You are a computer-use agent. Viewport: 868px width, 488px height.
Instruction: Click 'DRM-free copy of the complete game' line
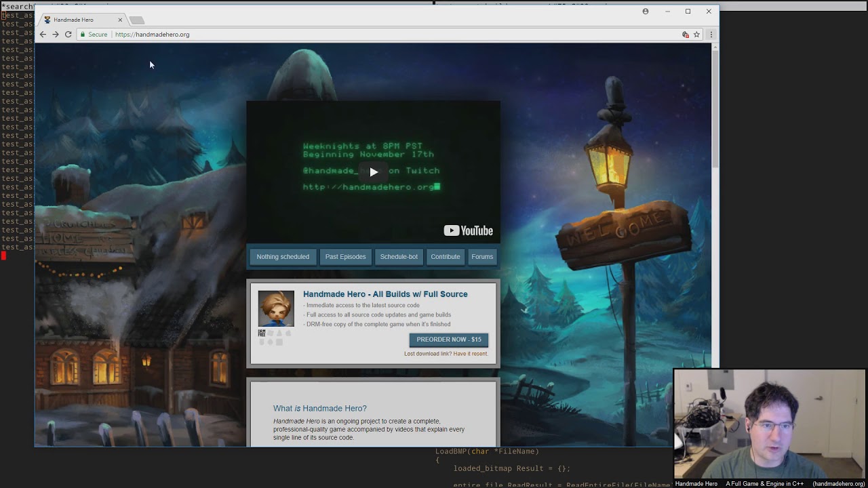[x=376, y=324]
